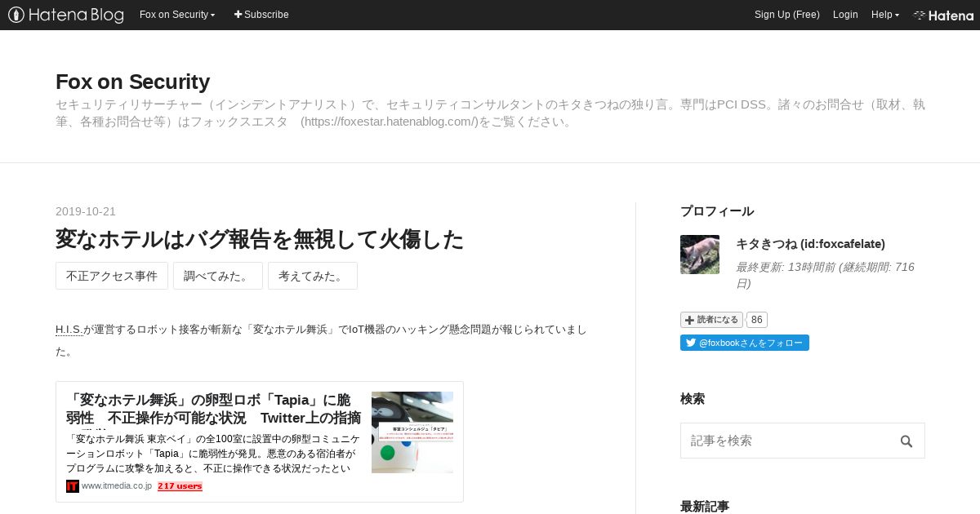Select the プロフィール heading
980x514 pixels.
tap(717, 211)
